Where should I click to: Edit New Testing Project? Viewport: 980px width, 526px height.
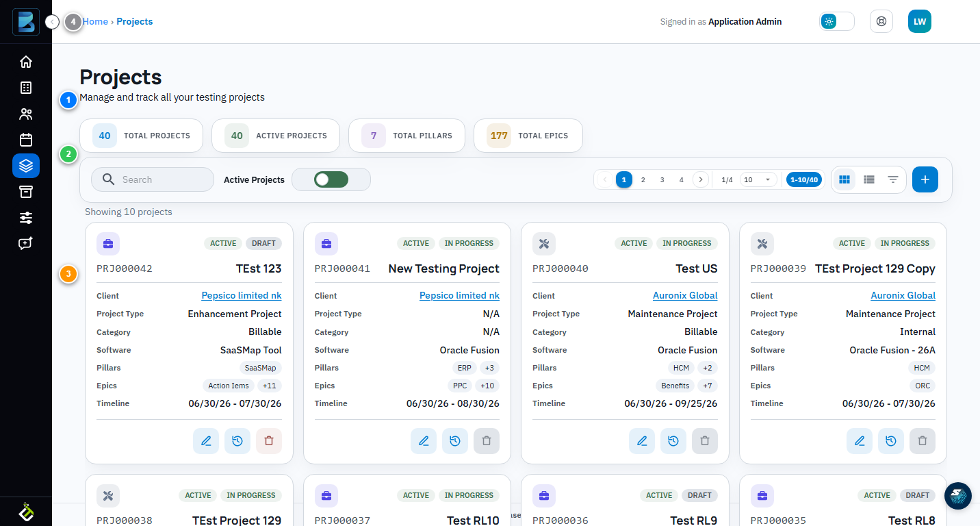pos(424,441)
